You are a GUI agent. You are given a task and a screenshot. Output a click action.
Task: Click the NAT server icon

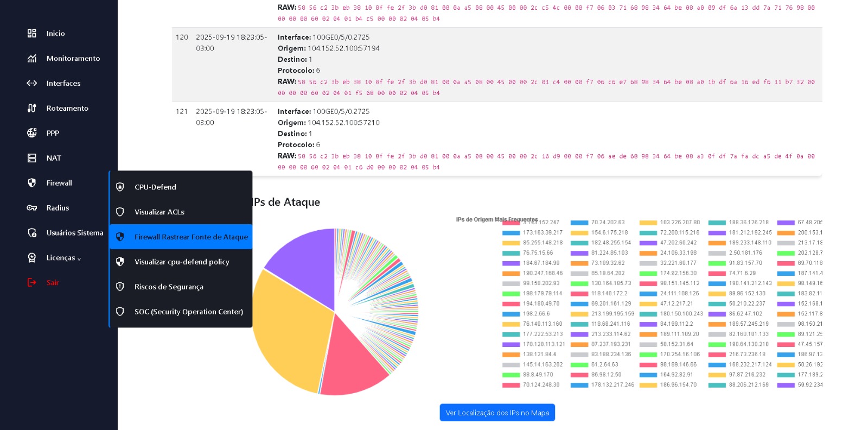click(x=32, y=158)
